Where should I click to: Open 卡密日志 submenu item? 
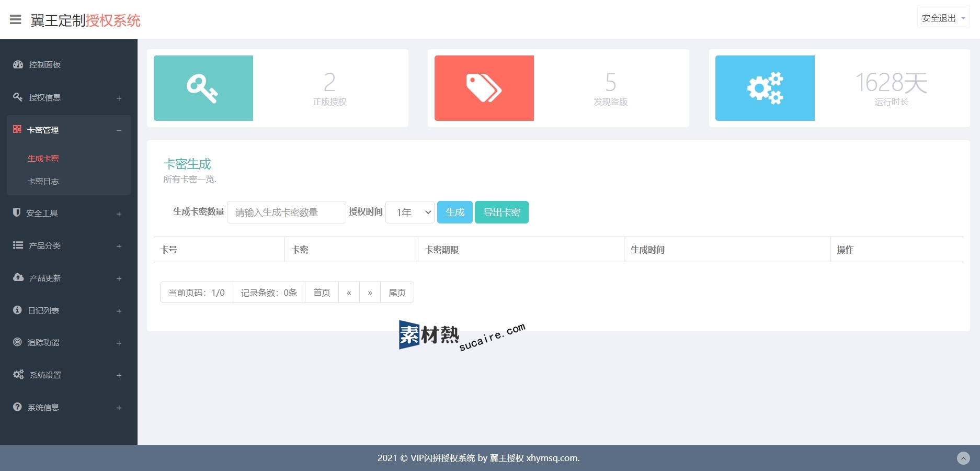click(43, 182)
